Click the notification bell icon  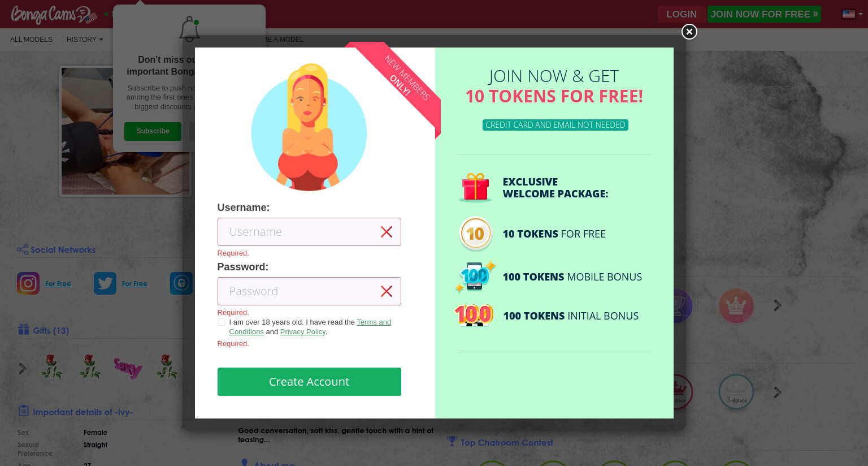[x=189, y=29]
